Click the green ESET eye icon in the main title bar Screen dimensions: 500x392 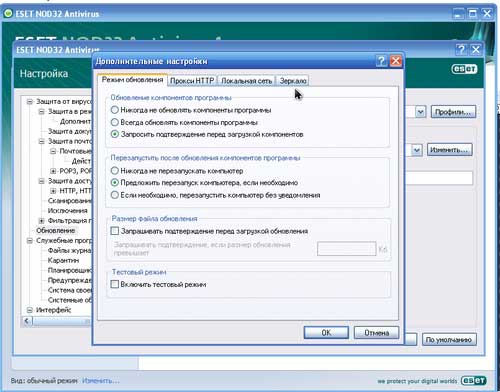(8, 13)
